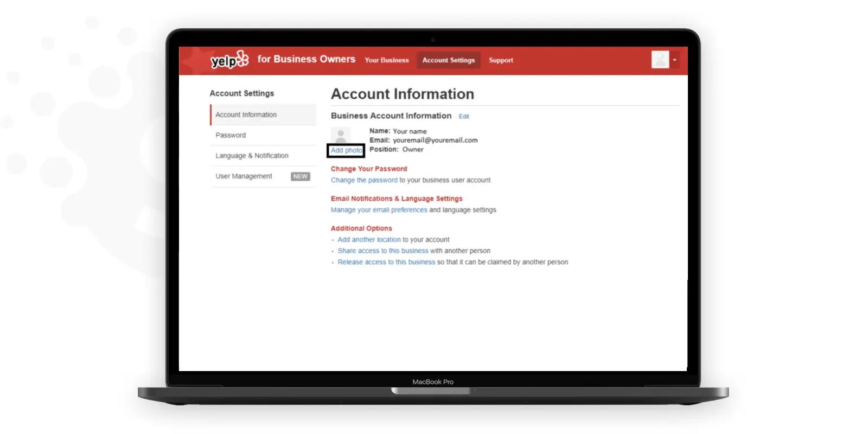Select Account Information in sidebar
The height and width of the screenshot is (434, 868).
pyautogui.click(x=263, y=114)
